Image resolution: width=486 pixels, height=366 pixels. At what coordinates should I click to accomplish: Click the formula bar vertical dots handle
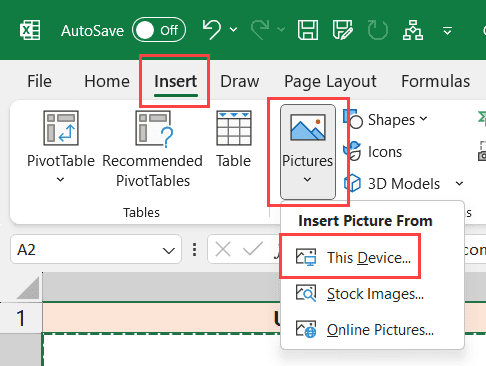click(x=194, y=250)
